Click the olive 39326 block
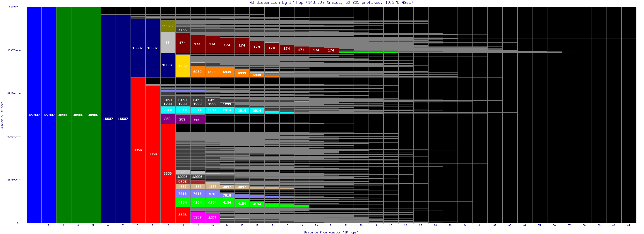644x234 pixels. coord(168,26)
